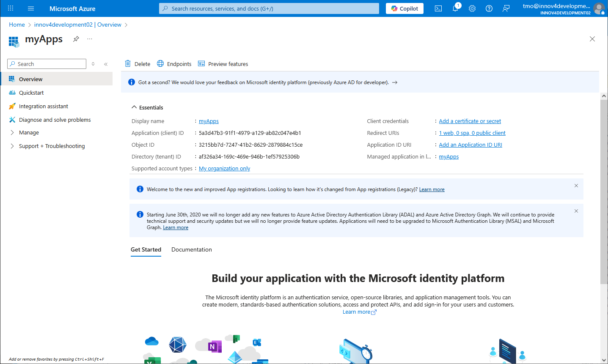Open portal settings gear icon
Screen dimensions: 608x364
(x=472, y=8)
